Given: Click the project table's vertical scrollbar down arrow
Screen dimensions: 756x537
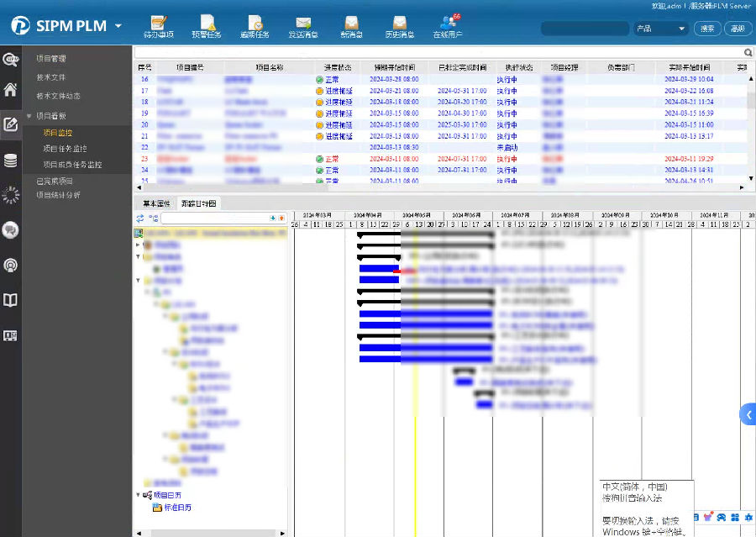Looking at the screenshot, I should point(751,178).
